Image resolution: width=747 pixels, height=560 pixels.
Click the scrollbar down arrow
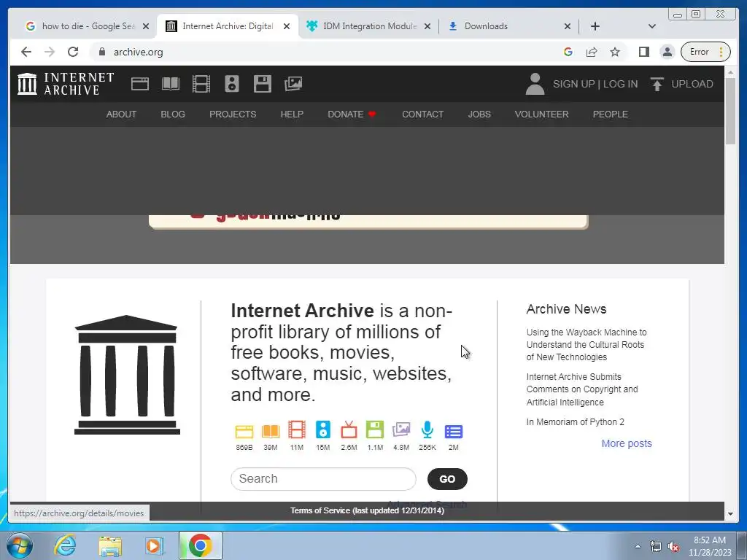(x=730, y=514)
